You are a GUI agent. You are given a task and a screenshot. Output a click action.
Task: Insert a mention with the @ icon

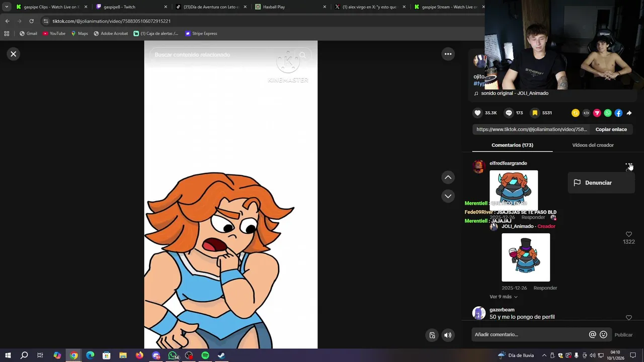point(592,335)
